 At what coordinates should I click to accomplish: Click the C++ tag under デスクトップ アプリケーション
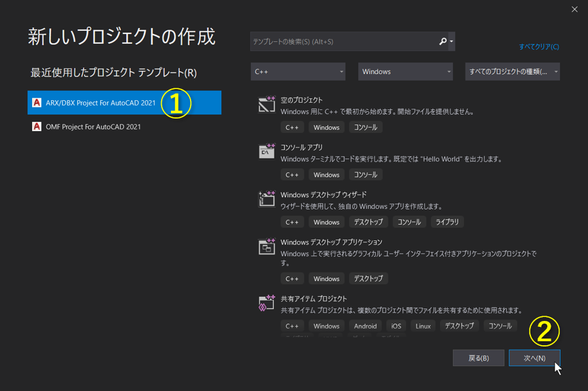(x=292, y=278)
